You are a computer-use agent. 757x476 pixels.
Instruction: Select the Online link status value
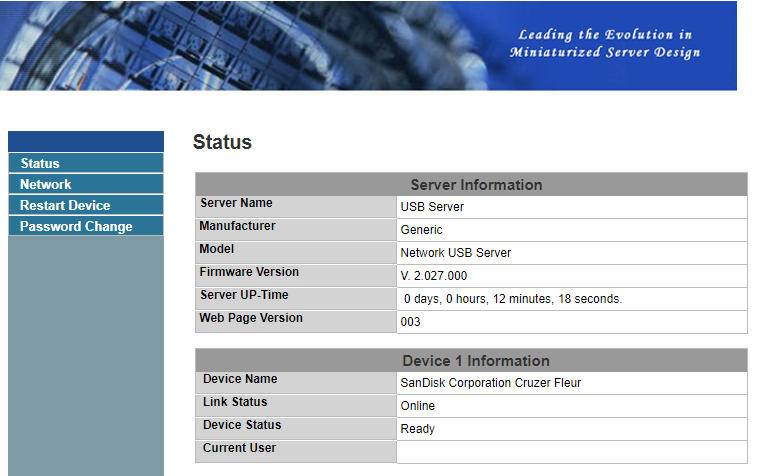(418, 406)
